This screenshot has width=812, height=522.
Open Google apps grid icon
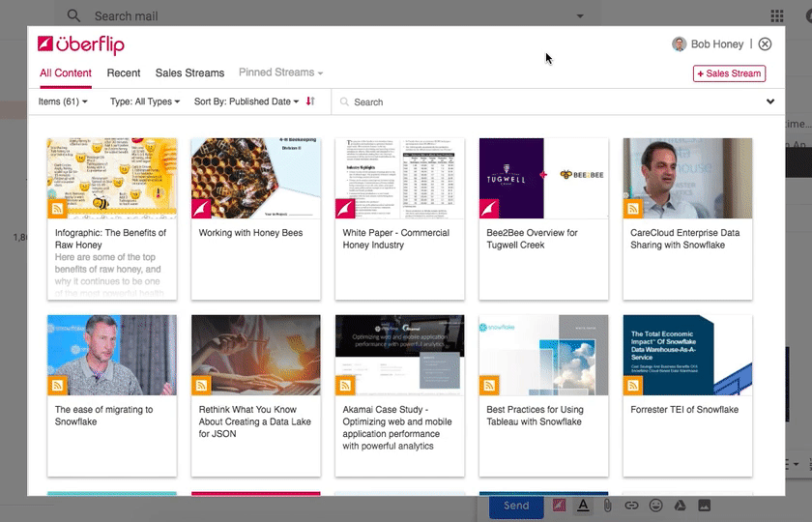point(777,16)
